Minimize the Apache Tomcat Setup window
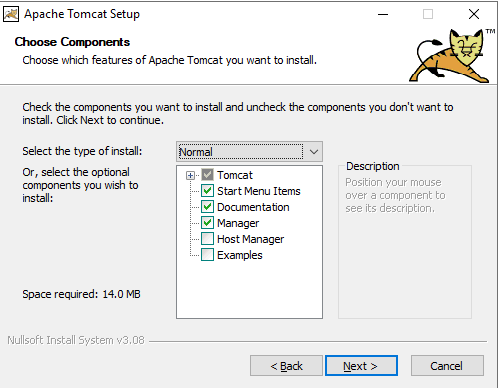 coord(383,14)
